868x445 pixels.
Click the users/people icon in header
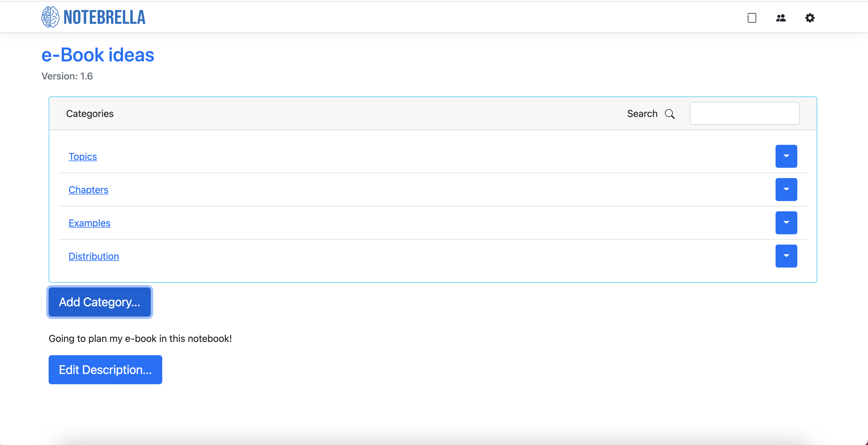coord(781,18)
